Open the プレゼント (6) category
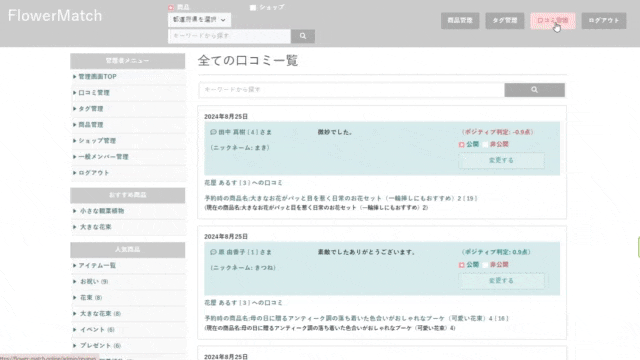Screen dimensions: 640x360 [100, 346]
